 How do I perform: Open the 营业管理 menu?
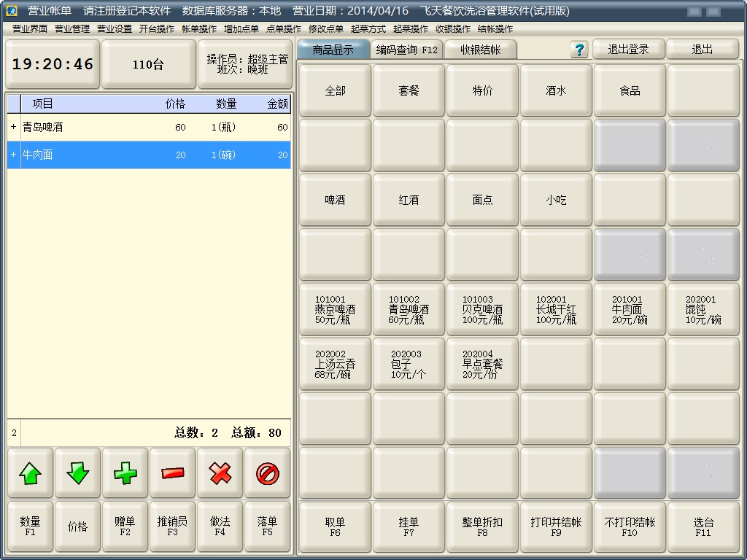click(72, 29)
